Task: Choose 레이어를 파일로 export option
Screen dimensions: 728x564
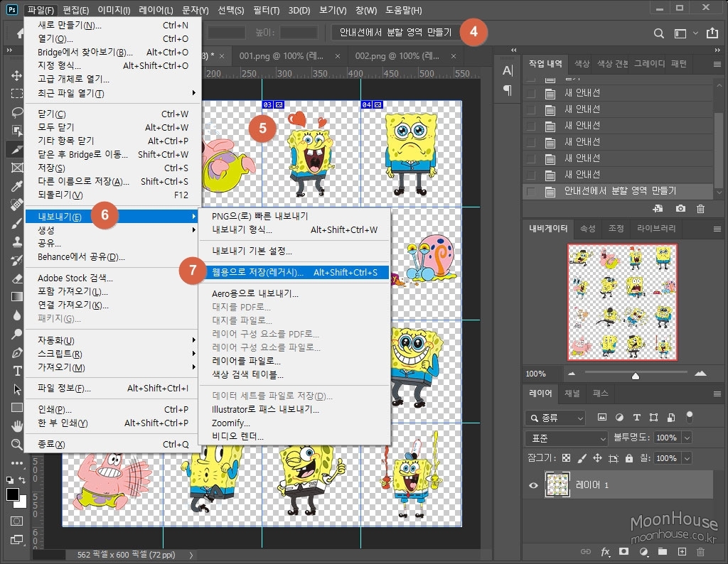Action: pyautogui.click(x=295, y=361)
